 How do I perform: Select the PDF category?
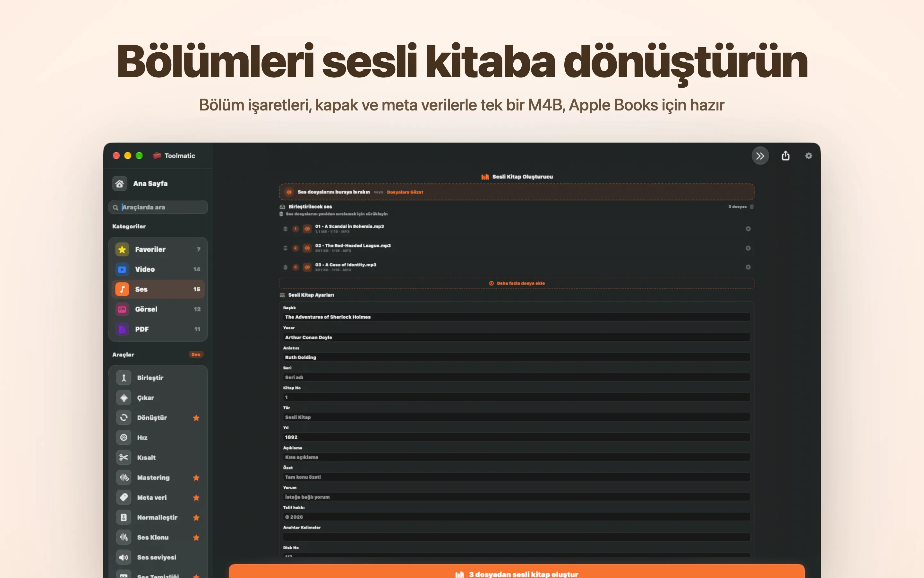pyautogui.click(x=158, y=329)
